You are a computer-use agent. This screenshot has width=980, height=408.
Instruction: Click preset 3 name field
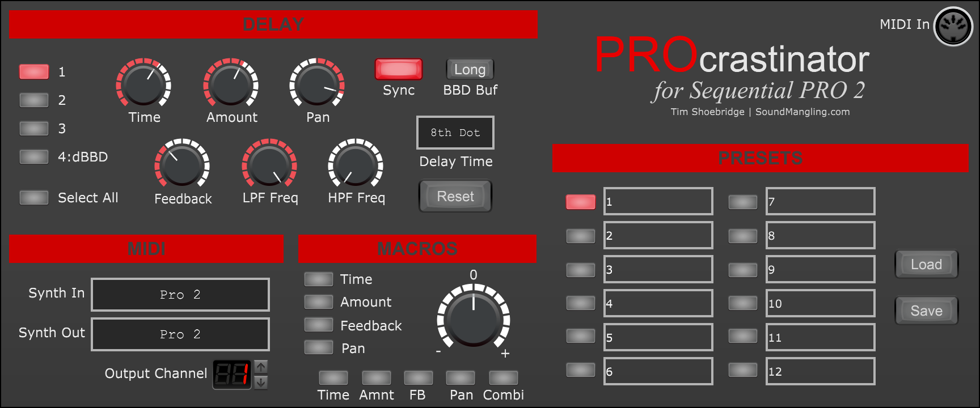(658, 269)
